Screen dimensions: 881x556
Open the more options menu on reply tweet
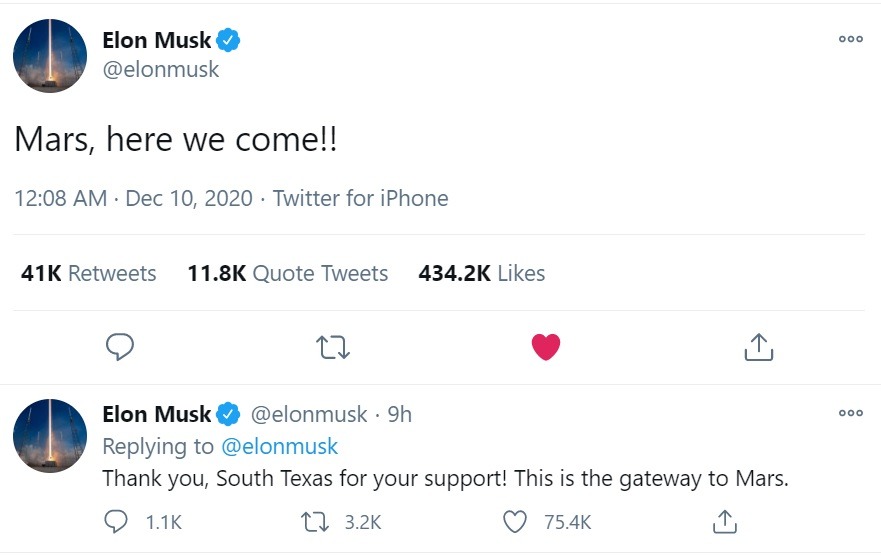(851, 413)
